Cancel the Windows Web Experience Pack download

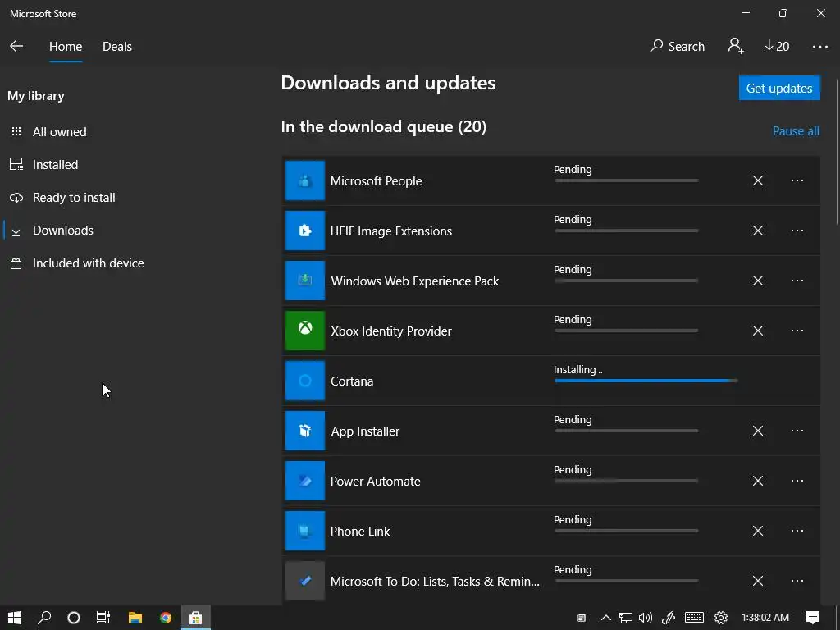click(757, 281)
